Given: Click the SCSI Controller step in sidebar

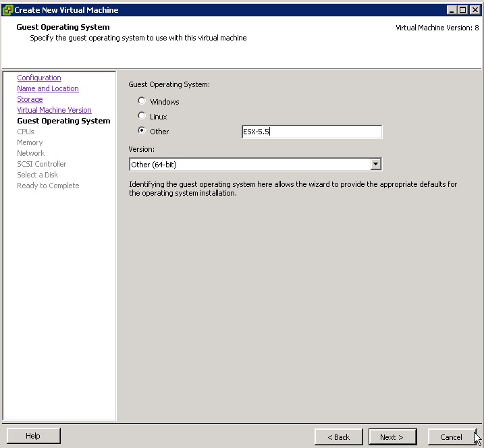Looking at the screenshot, I should point(42,165).
